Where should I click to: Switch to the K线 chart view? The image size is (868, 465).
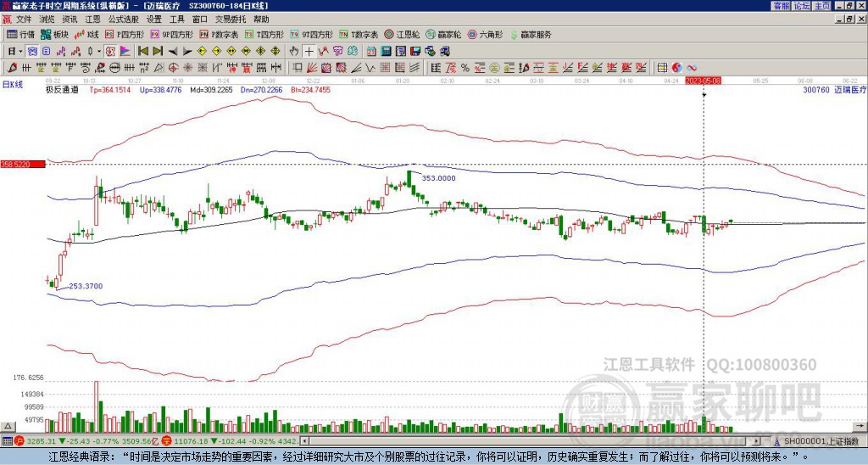click(86, 34)
